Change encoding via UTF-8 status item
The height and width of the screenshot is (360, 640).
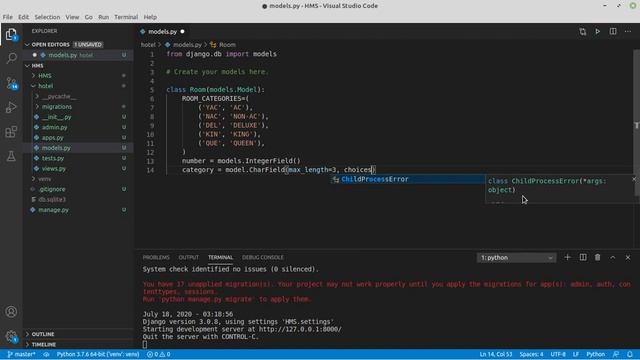pyautogui.click(x=558, y=354)
